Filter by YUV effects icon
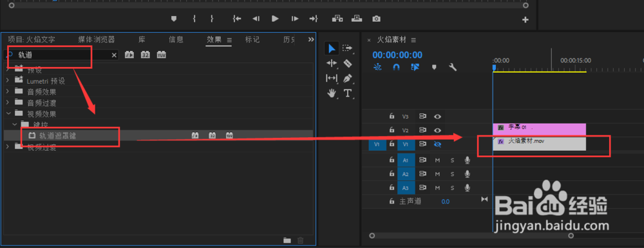The width and height of the screenshot is (644, 248). click(x=162, y=55)
